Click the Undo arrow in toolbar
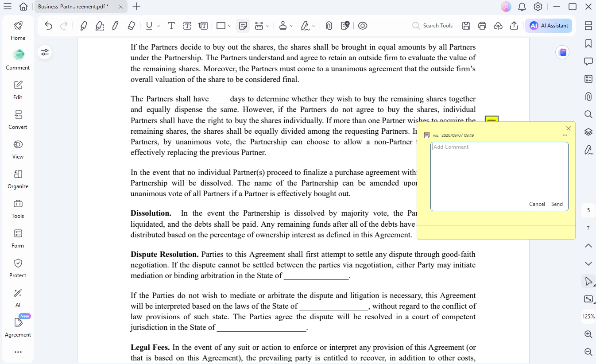 [49, 26]
